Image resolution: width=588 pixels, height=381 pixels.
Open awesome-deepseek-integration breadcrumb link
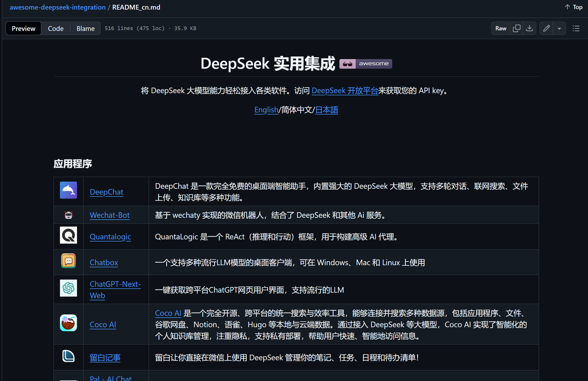(x=57, y=7)
